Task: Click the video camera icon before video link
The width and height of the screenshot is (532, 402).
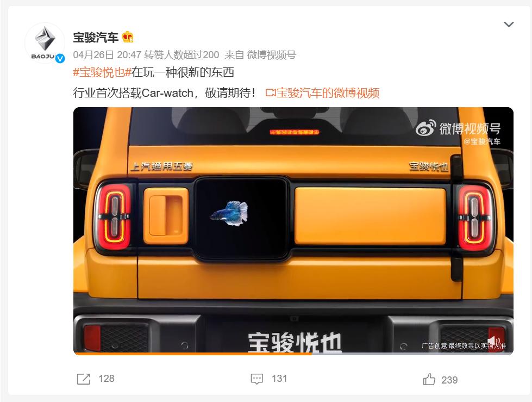Action: point(271,92)
